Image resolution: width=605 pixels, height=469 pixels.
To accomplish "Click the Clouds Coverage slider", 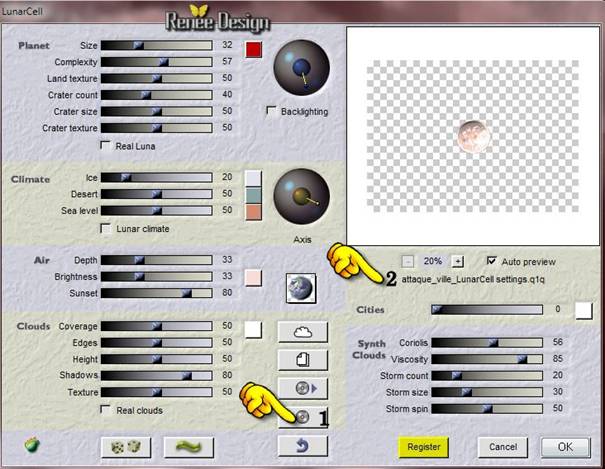I will tap(157, 326).
